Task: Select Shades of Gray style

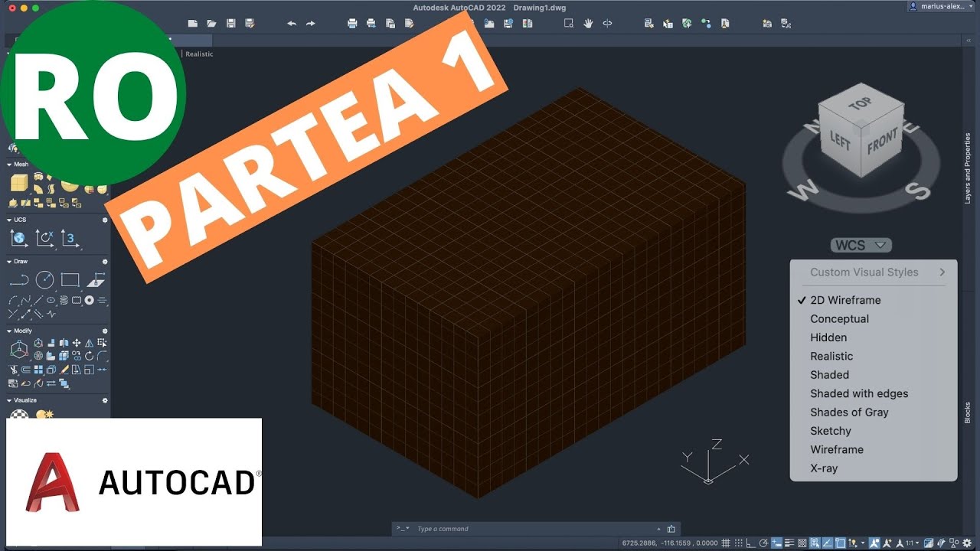Action: pos(849,412)
